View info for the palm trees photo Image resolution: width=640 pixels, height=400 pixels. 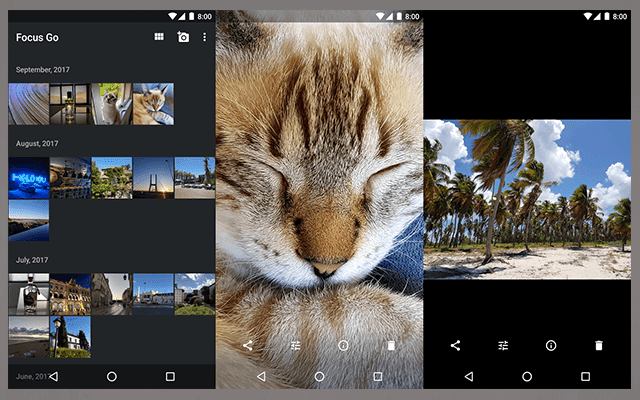click(x=551, y=345)
